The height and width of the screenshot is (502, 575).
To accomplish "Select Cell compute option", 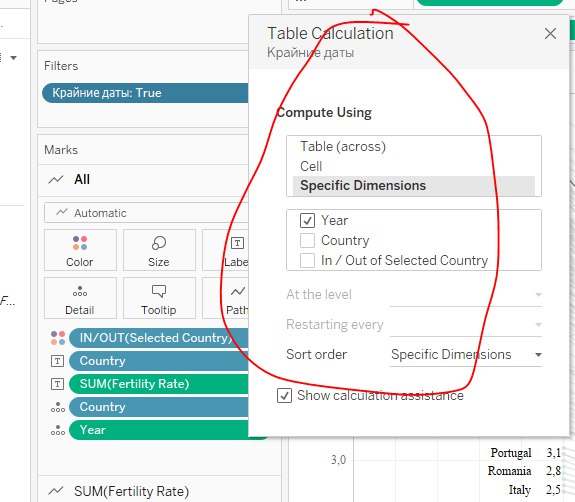I will 414,166.
